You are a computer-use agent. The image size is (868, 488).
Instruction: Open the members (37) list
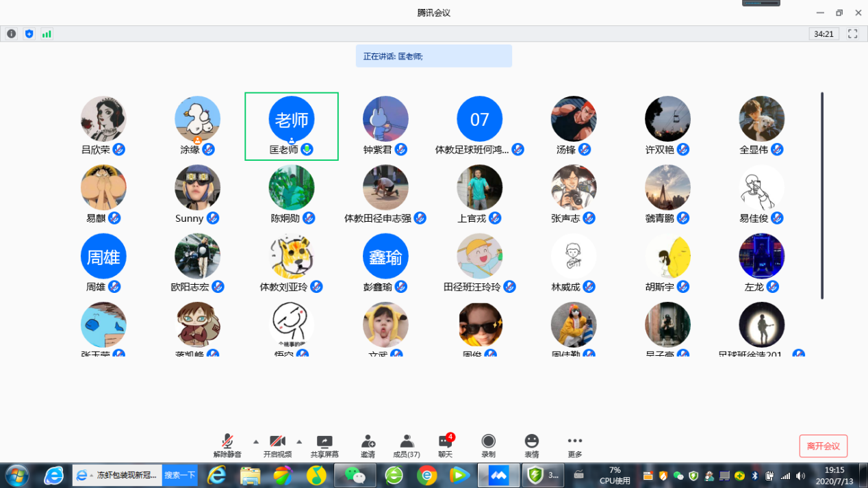point(407,446)
